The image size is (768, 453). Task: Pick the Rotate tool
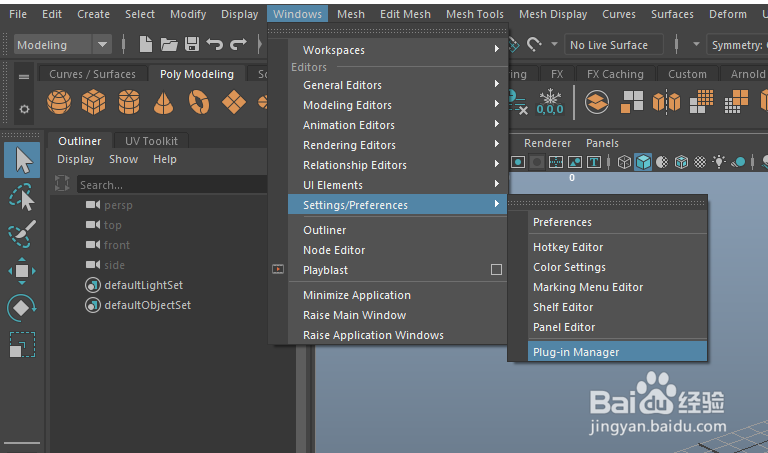(x=22, y=308)
